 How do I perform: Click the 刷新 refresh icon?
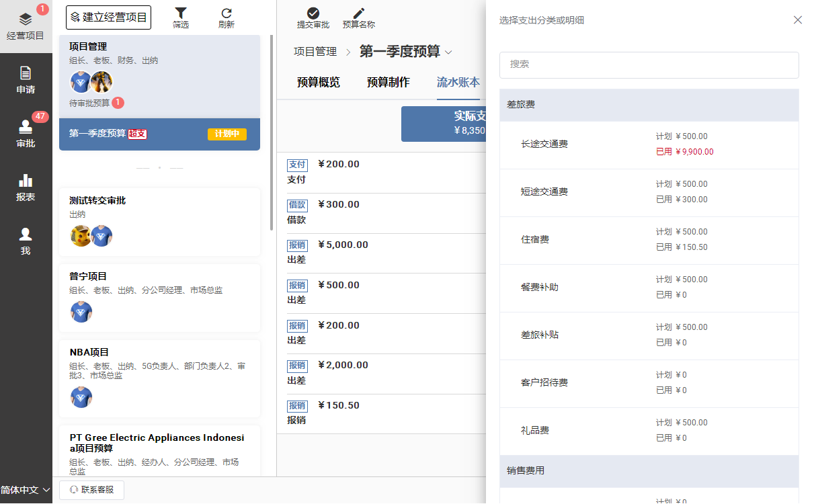(x=227, y=13)
